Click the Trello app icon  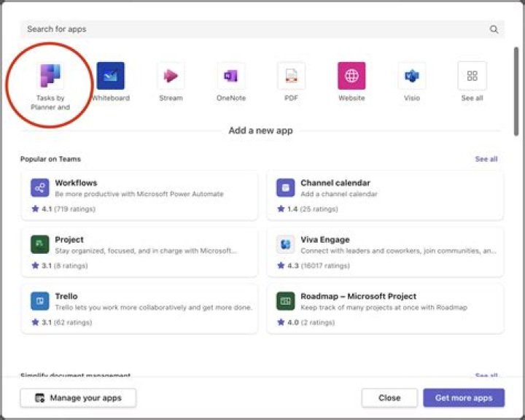(x=40, y=300)
